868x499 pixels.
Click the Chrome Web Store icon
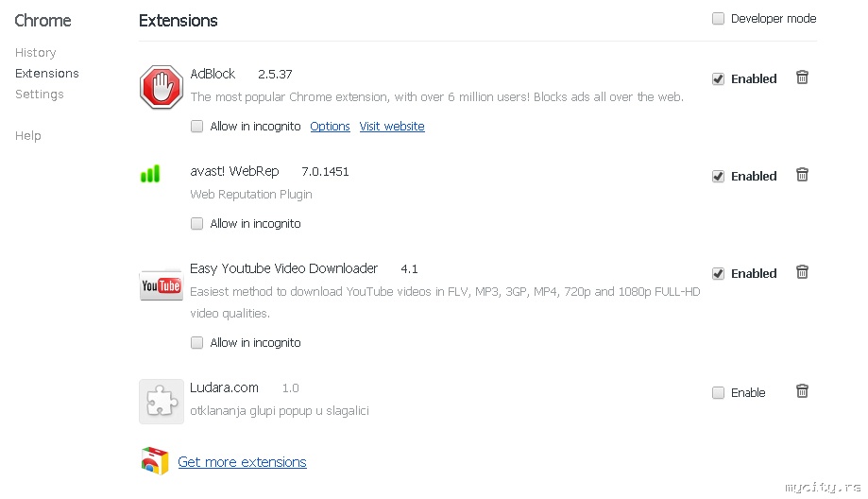pyautogui.click(x=155, y=460)
